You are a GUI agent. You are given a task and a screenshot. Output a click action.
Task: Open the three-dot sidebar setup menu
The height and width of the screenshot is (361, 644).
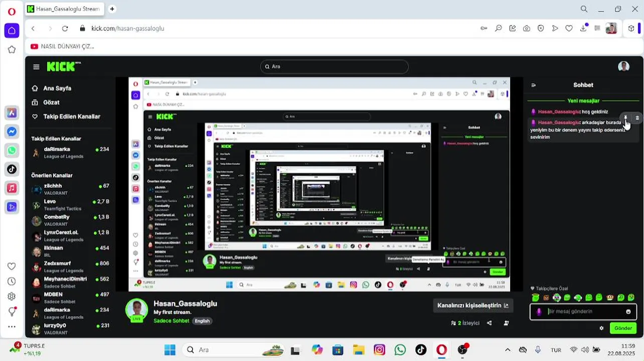pos(12,326)
